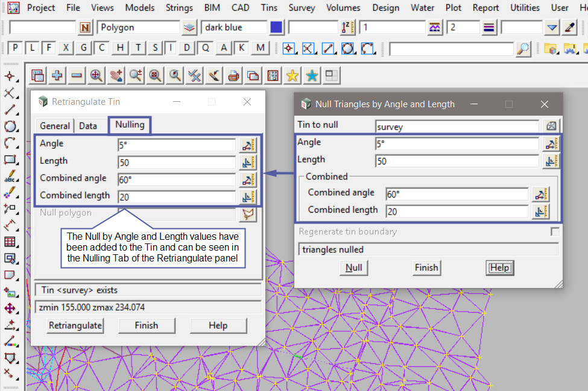Click measure icon beside Combined angle in Null Triangles panel
Image resolution: width=588 pixels, height=391 pixels.
tap(541, 194)
